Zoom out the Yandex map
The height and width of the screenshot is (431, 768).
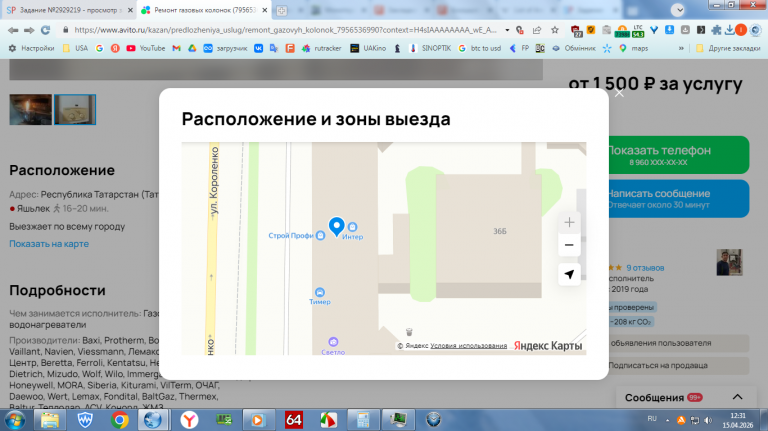point(569,245)
